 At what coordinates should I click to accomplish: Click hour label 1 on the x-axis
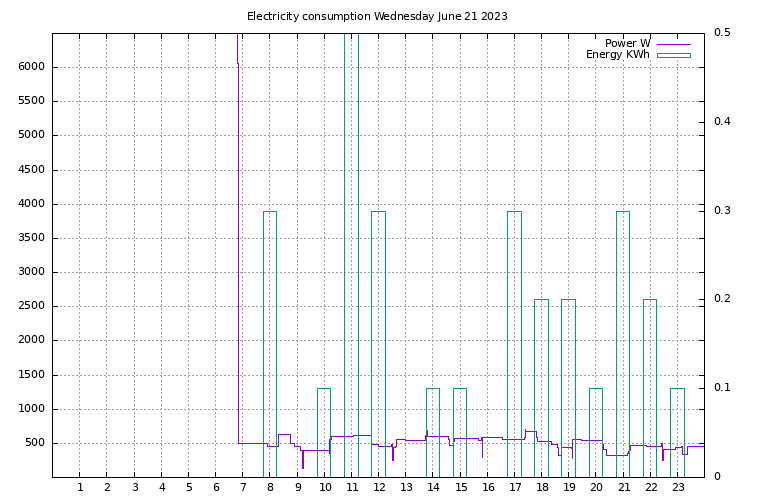click(80, 487)
